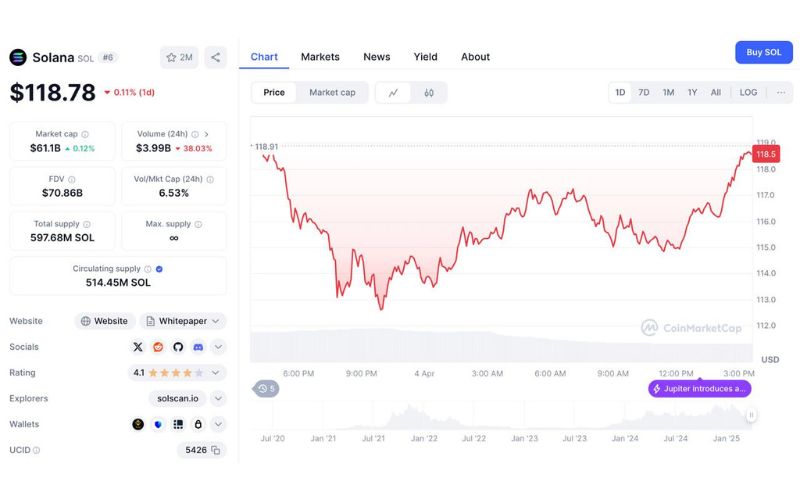Open Solana's X (Twitter) social link

[x=138, y=347]
